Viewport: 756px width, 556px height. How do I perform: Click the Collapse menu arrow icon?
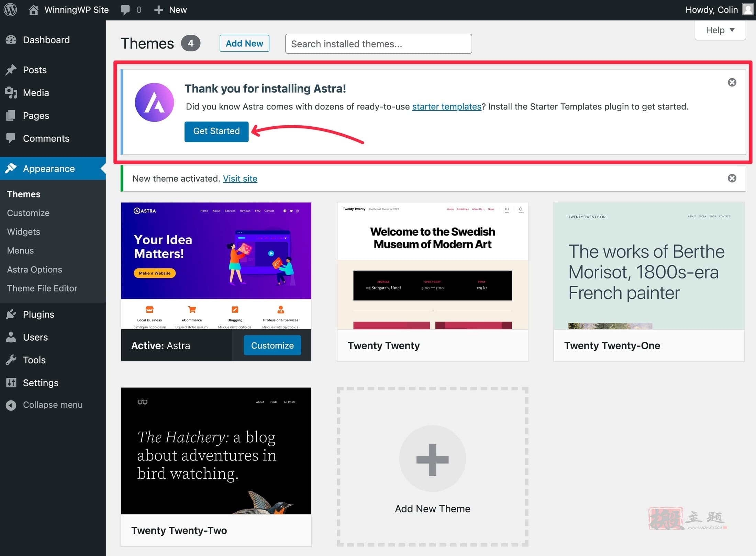tap(11, 405)
